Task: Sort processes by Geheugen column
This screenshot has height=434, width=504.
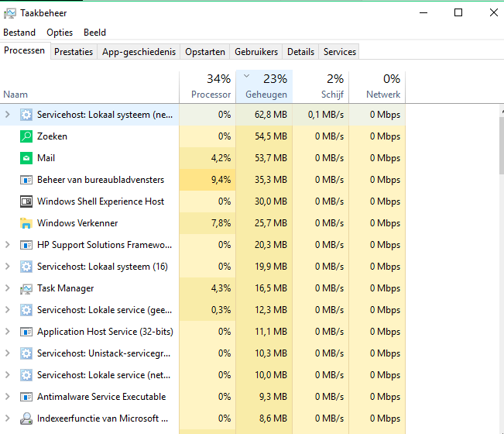Action: click(266, 87)
